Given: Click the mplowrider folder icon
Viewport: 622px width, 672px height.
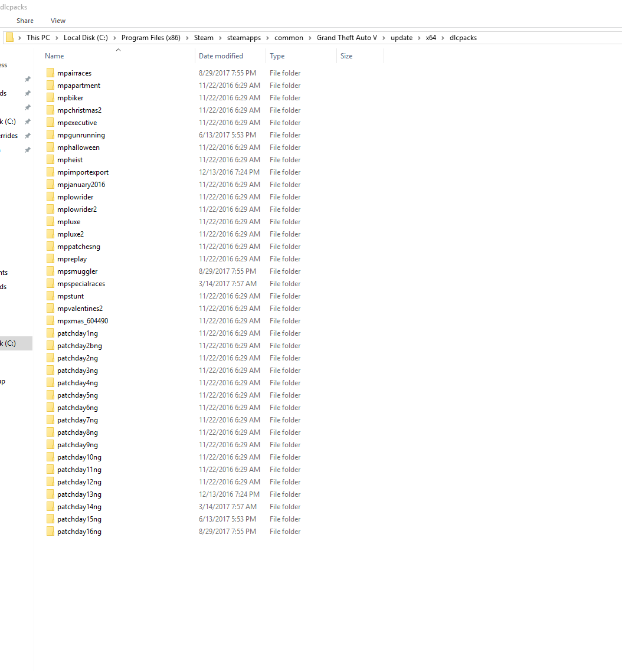Looking at the screenshot, I should [x=50, y=197].
